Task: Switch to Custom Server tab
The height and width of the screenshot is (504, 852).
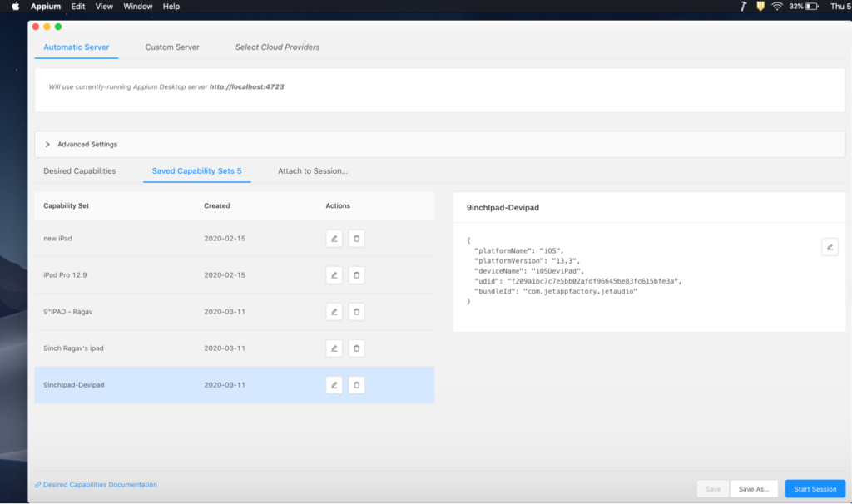Action: pyautogui.click(x=172, y=47)
